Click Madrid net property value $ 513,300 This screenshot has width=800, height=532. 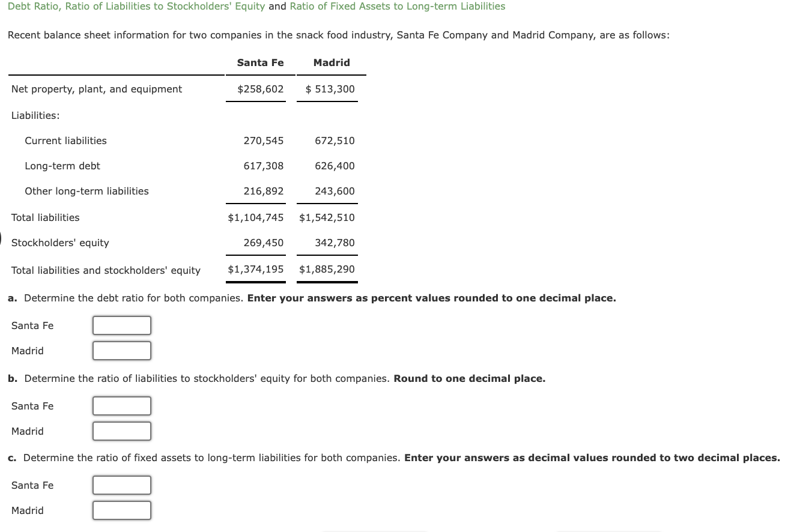click(330, 89)
